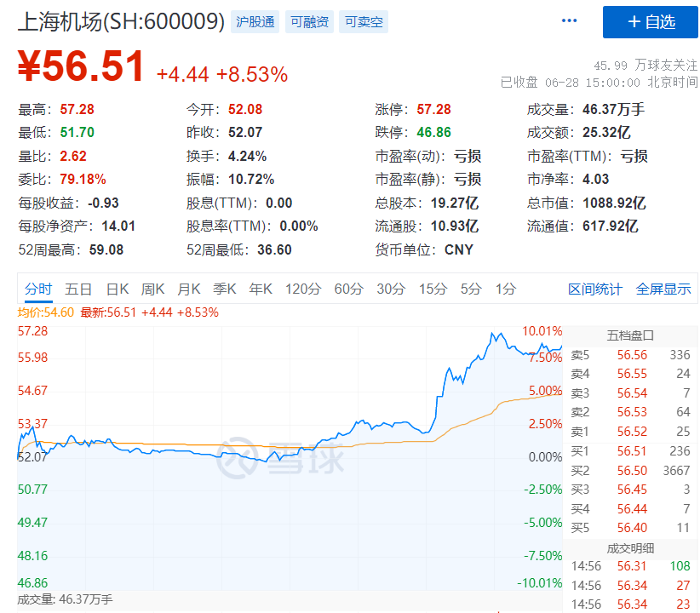Open the 月K chart tab
This screenshot has width=700, height=613.
189,289
